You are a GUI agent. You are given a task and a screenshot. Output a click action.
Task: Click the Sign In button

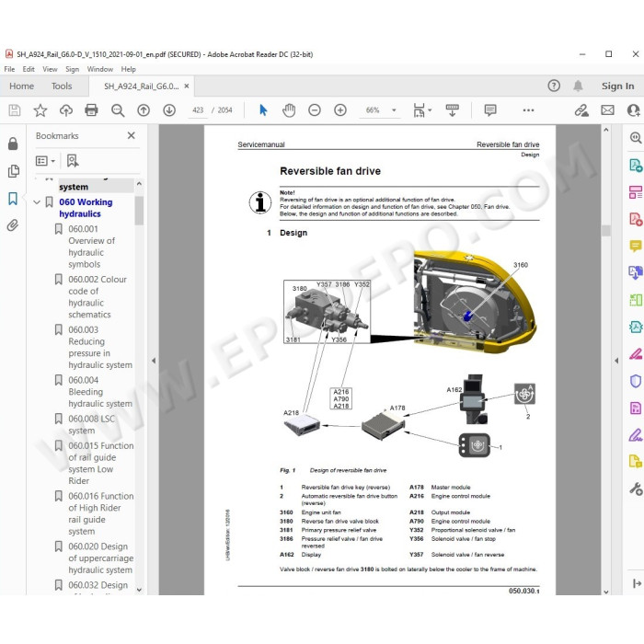pos(617,86)
